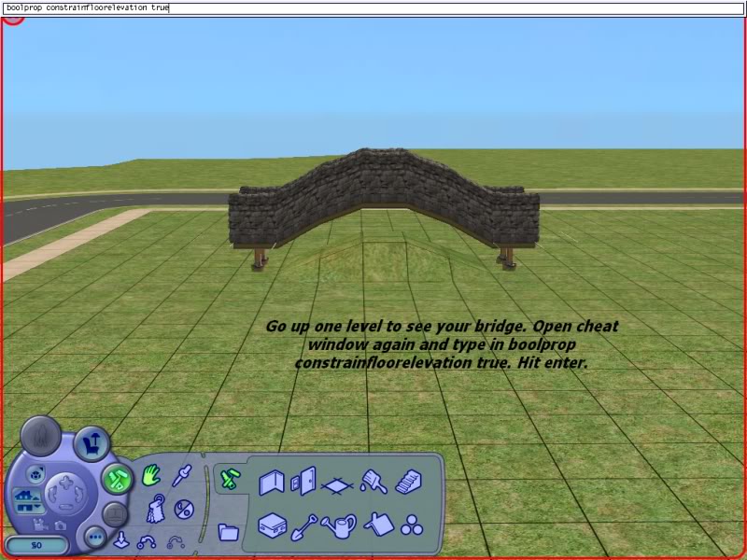Pick the Eyedropper tool
Image resolution: width=747 pixels, height=560 pixels.
(182, 476)
